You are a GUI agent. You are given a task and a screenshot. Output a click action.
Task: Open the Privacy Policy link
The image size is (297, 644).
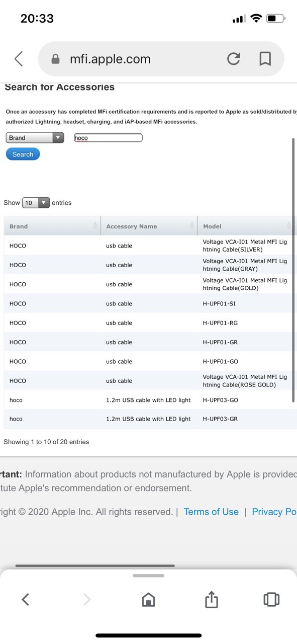[274, 512]
